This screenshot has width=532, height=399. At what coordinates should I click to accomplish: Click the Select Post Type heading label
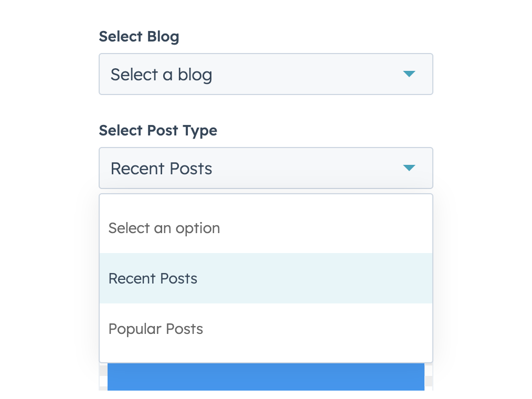pos(157,130)
